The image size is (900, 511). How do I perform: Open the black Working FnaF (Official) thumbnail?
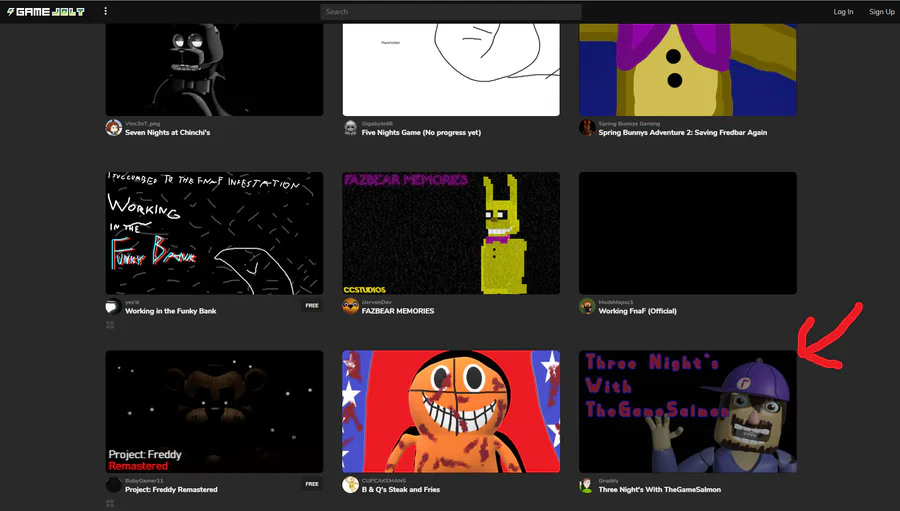click(688, 233)
